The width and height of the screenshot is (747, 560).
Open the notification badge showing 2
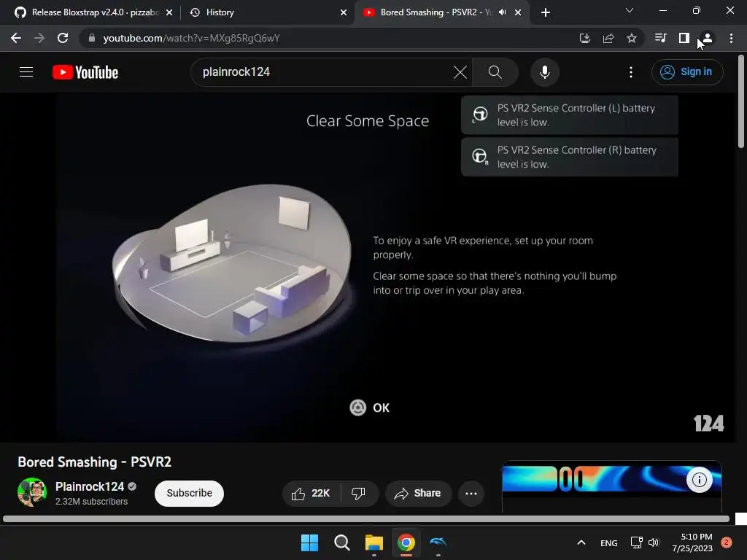[727, 542]
